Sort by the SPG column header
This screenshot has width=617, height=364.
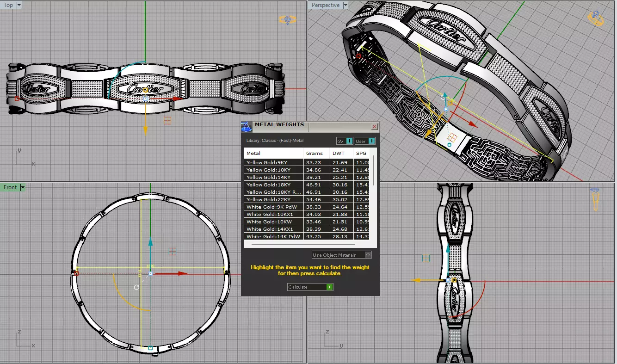click(x=361, y=153)
